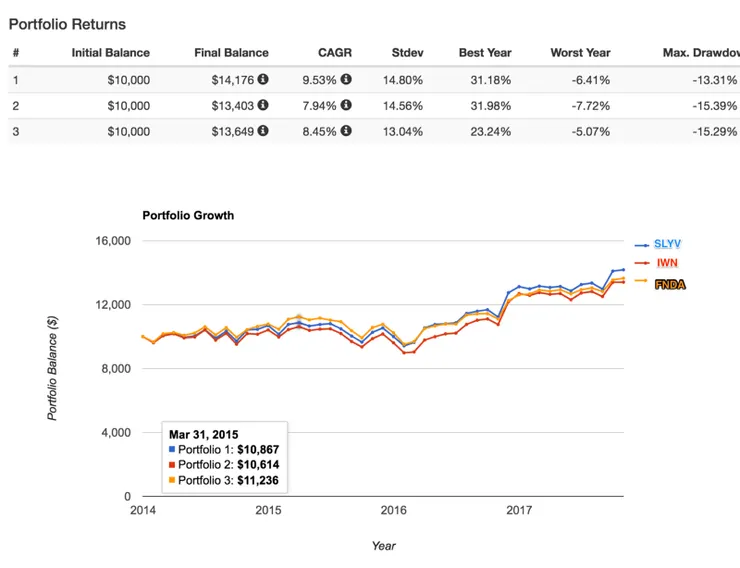The height and width of the screenshot is (568, 740).
Task: Click the IWN legend line marker
Action: (x=641, y=264)
